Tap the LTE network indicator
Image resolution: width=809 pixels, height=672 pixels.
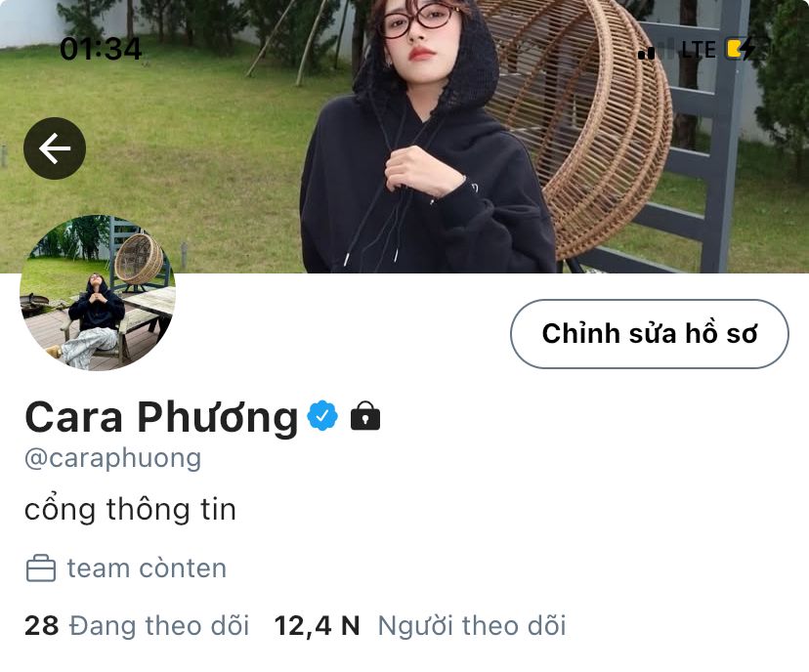[x=698, y=50]
